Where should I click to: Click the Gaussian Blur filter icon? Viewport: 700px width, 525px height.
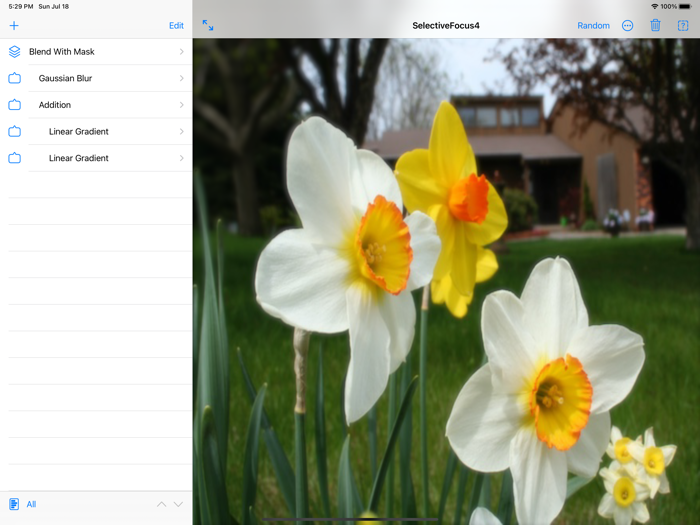(x=14, y=78)
